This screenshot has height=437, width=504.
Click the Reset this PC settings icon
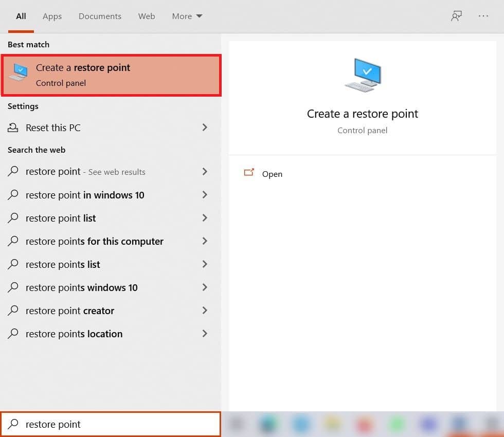pos(13,128)
